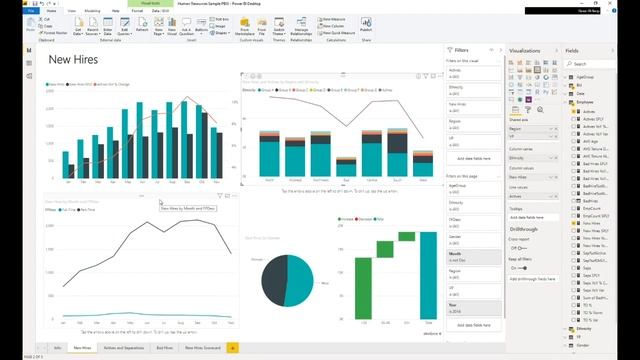Click the filter icon on stacked column visual

click(426, 76)
